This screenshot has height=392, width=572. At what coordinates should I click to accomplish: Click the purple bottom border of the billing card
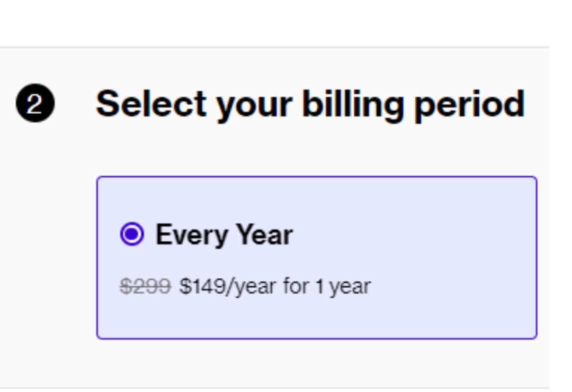[317, 338]
